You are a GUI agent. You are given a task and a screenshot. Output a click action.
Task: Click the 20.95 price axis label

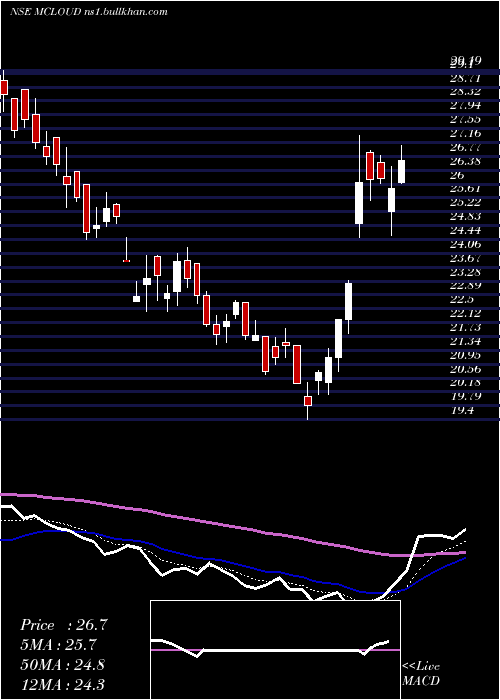click(x=465, y=355)
